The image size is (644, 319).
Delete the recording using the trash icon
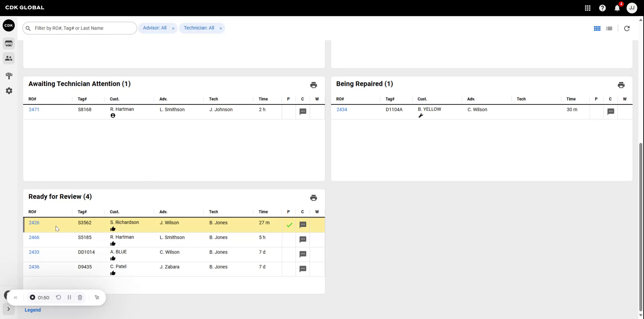(x=80, y=297)
